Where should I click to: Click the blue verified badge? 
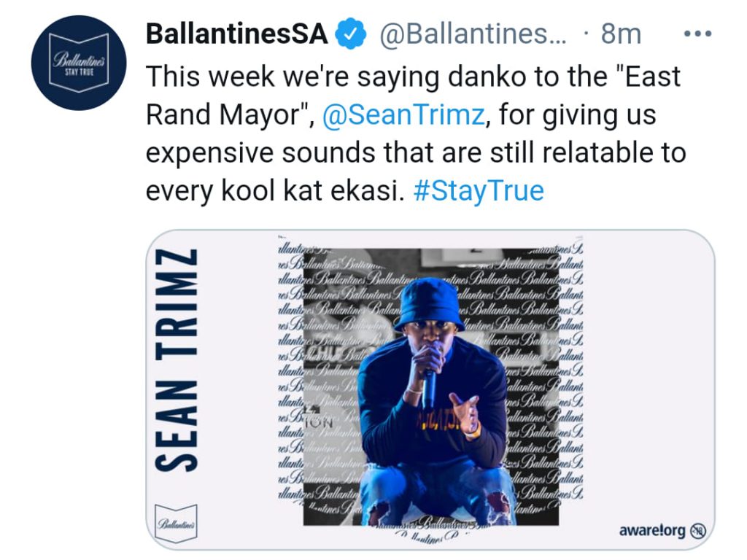[x=349, y=34]
